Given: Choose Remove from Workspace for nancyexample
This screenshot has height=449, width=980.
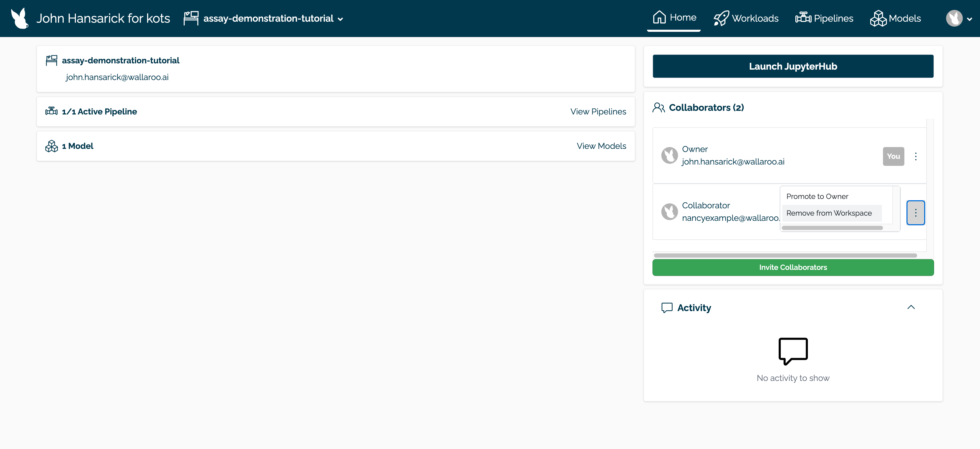Looking at the screenshot, I should (829, 213).
